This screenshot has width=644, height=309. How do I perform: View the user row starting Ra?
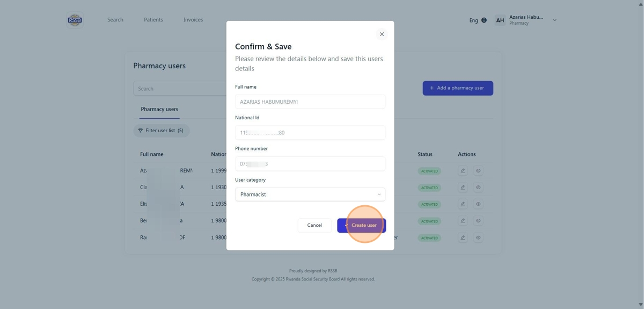(478, 238)
